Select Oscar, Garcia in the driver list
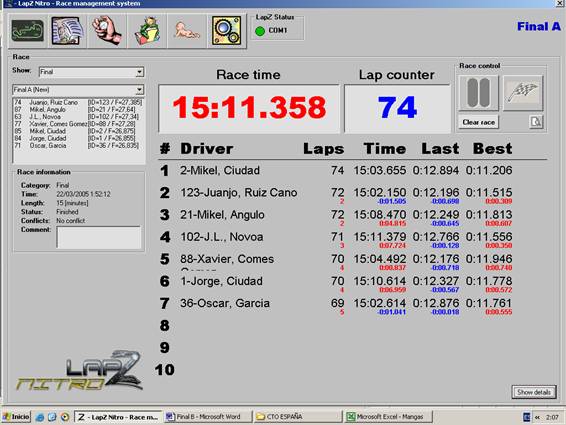 pos(78,146)
